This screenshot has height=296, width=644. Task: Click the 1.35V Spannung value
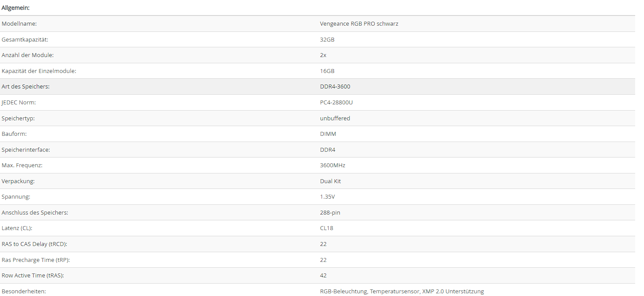(327, 196)
